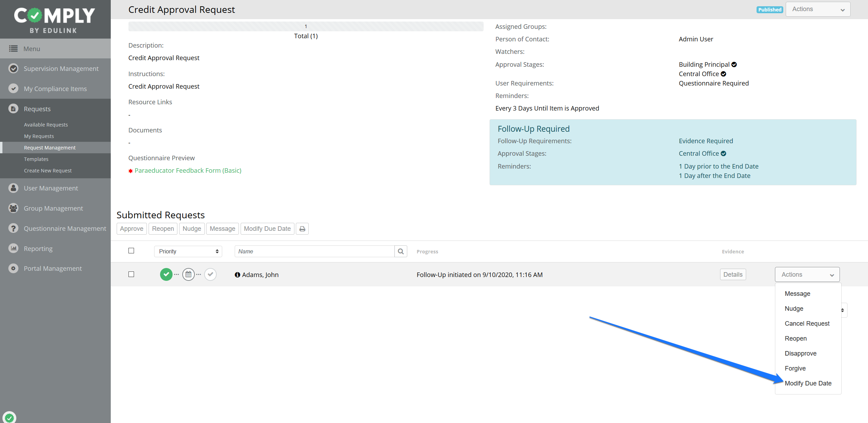868x423 pixels.
Task: Toggle the select-all checkbox in header
Action: (x=131, y=251)
